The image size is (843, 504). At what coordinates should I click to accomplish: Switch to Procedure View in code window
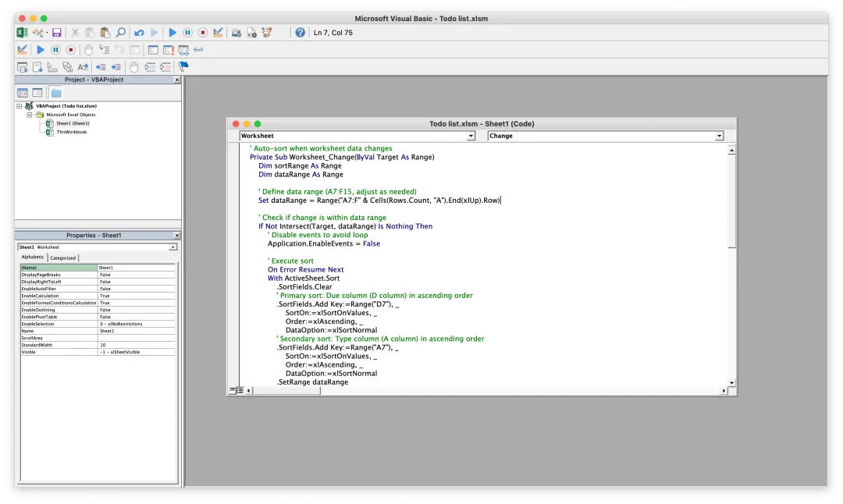[x=233, y=390]
